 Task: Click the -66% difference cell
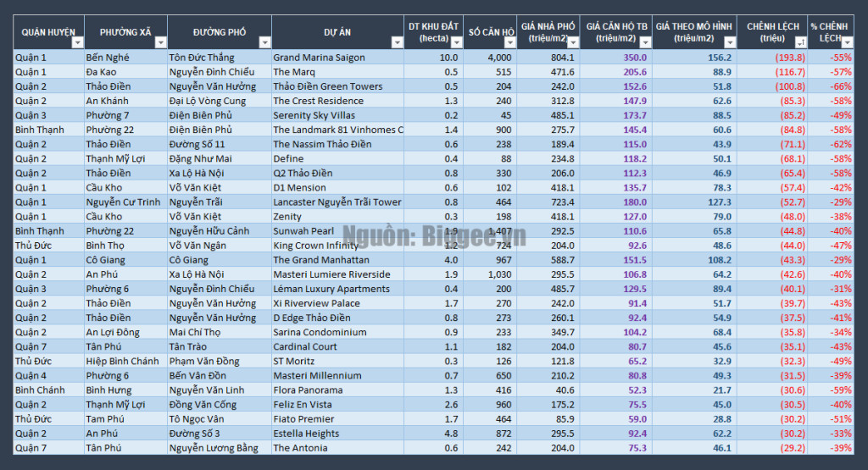[x=831, y=86]
